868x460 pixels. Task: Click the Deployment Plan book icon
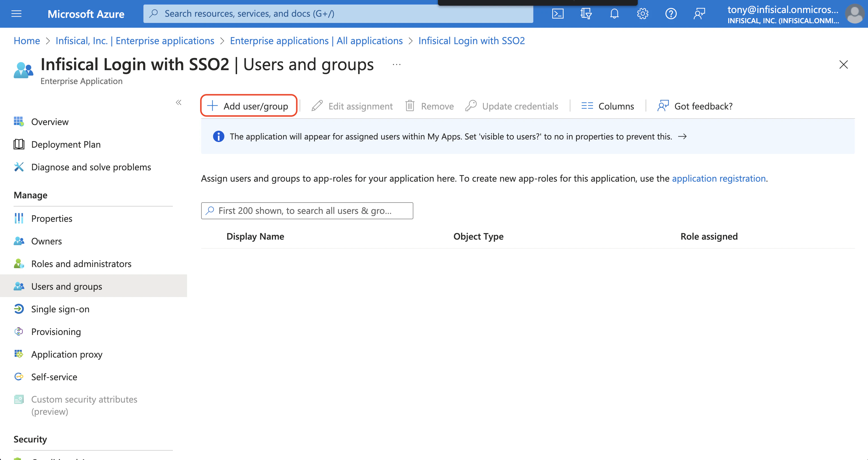click(19, 144)
